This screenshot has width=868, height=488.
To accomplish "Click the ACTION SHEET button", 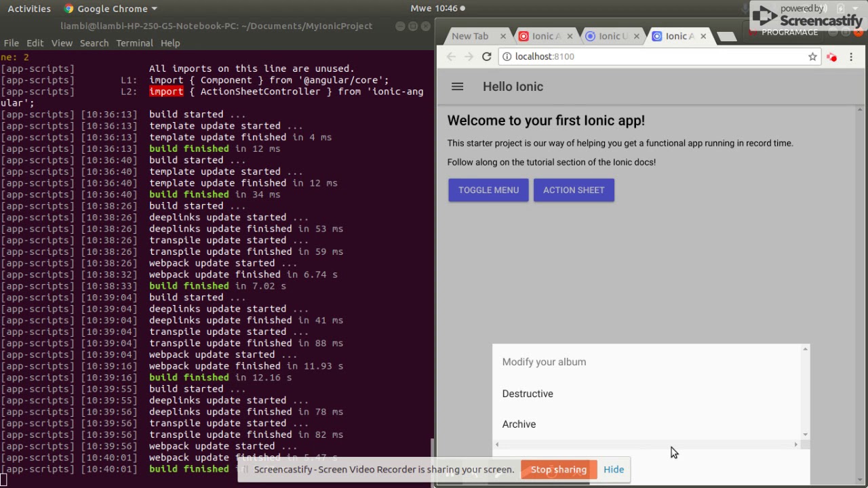I will click(574, 190).
